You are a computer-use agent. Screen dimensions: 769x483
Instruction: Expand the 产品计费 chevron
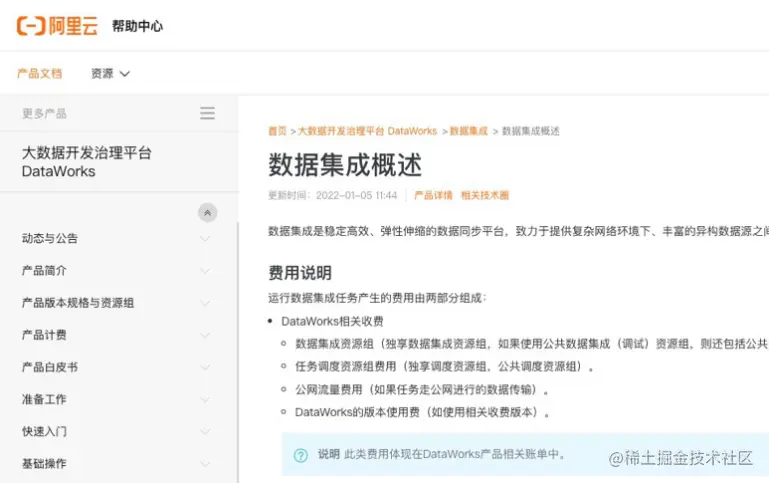[205, 335]
